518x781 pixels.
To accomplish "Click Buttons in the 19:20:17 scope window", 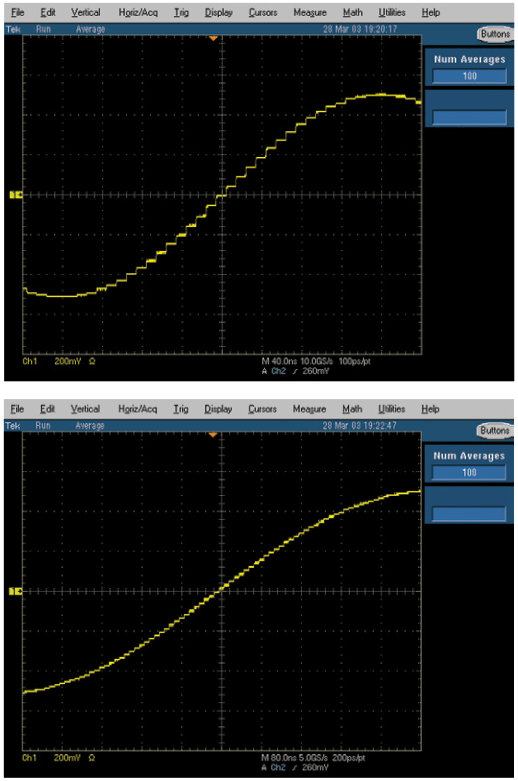I will point(495,34).
